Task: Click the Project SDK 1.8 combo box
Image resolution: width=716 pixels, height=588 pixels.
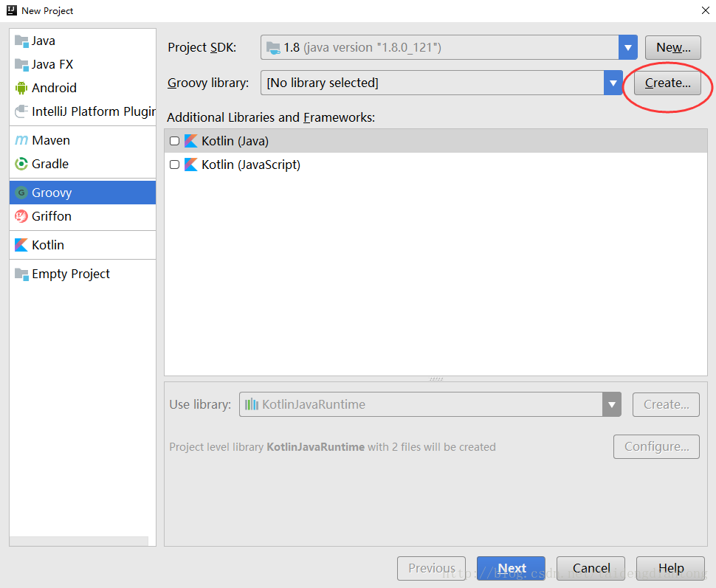Action: click(449, 47)
